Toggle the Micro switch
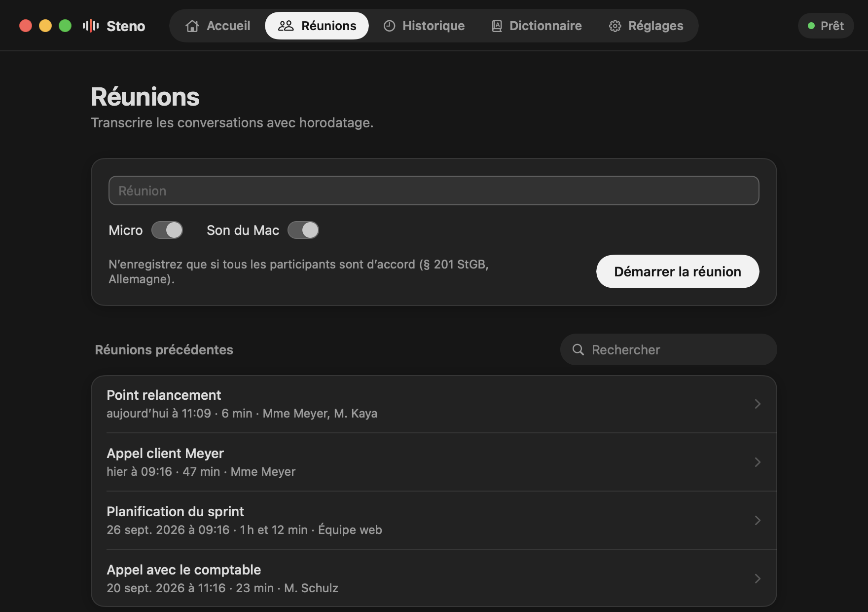This screenshot has height=612, width=868. 167,230
